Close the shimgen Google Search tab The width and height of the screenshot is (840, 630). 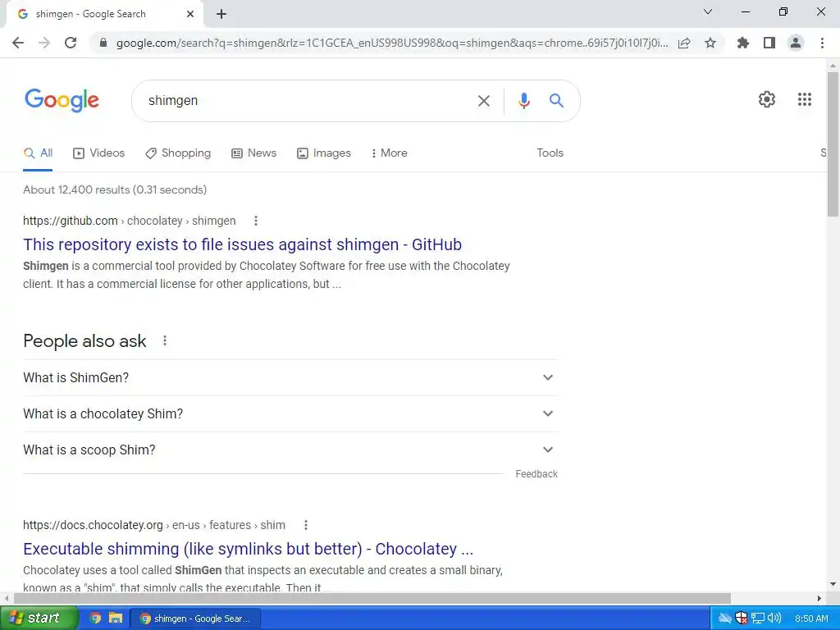click(x=190, y=14)
